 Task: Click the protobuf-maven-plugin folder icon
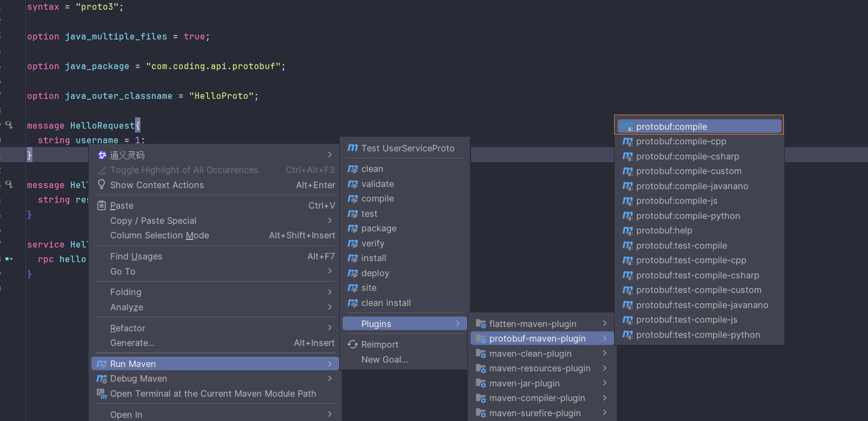point(481,339)
